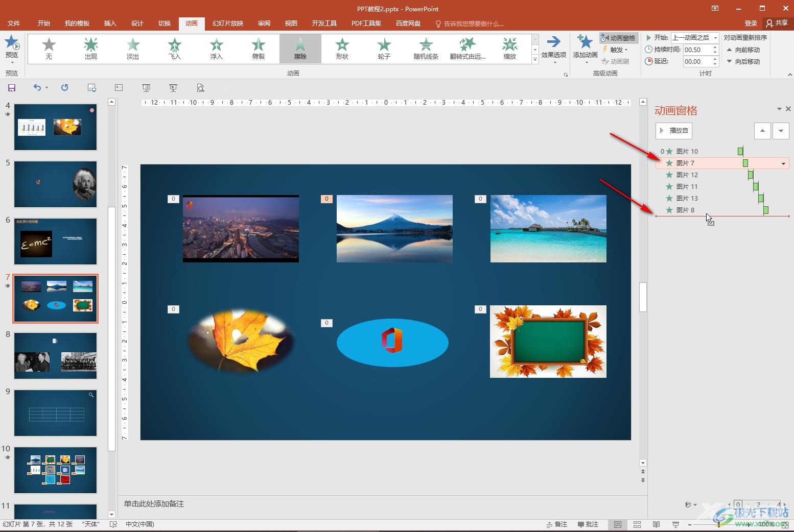Apply the 出现 (Appear) animation effect

[x=91, y=49]
